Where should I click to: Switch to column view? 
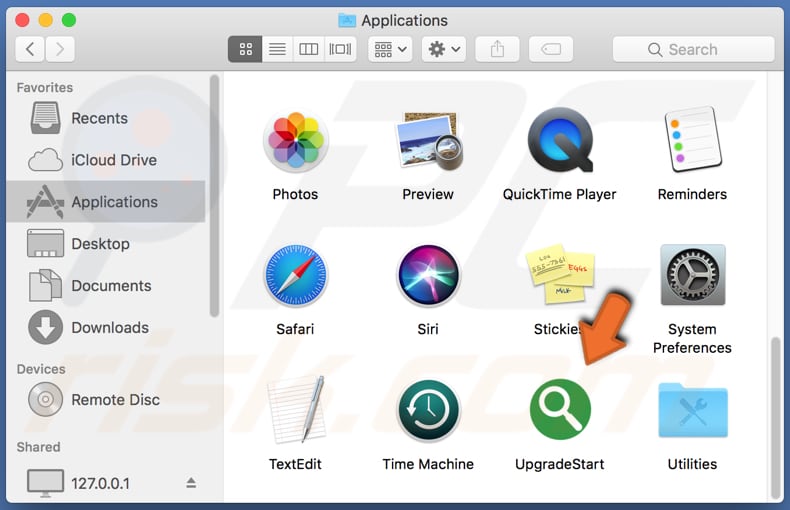pos(308,49)
